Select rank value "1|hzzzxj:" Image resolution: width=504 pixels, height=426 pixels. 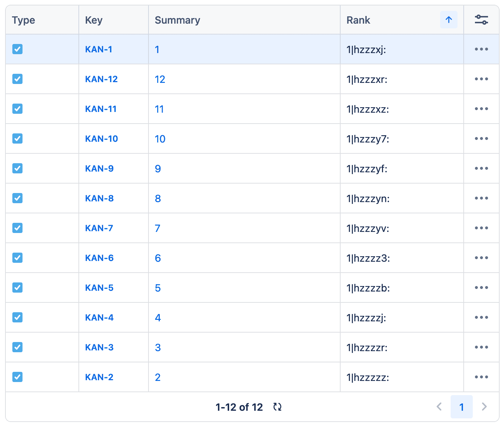pyautogui.click(x=366, y=49)
